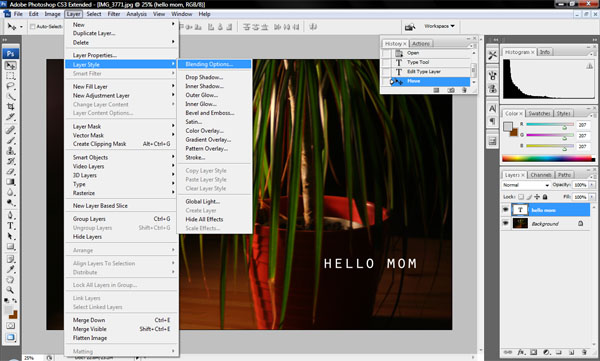Screen dimensions: 600x361
Task: Click the R value input field
Action: tap(583, 125)
